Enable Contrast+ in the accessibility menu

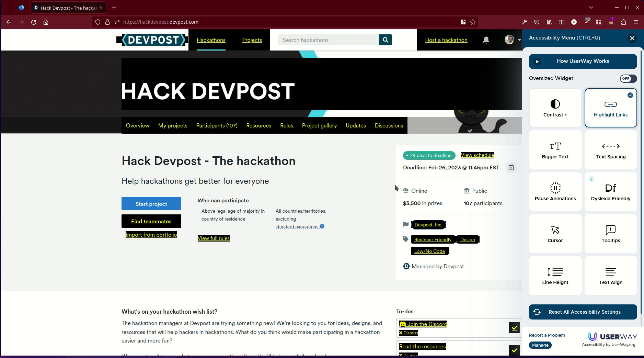tap(555, 108)
